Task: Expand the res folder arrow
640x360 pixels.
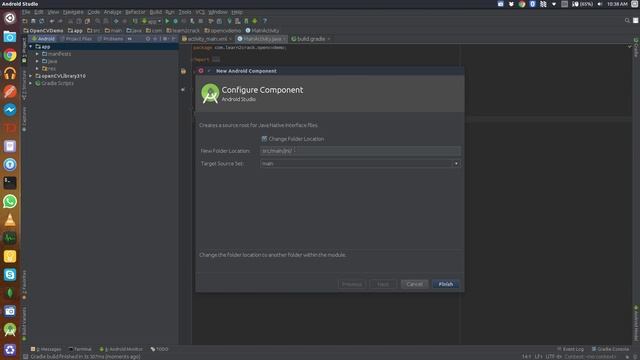Action: click(x=37, y=69)
